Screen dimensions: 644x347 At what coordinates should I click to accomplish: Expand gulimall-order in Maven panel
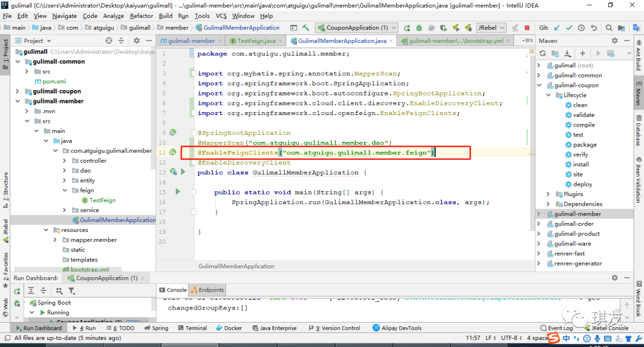point(539,224)
